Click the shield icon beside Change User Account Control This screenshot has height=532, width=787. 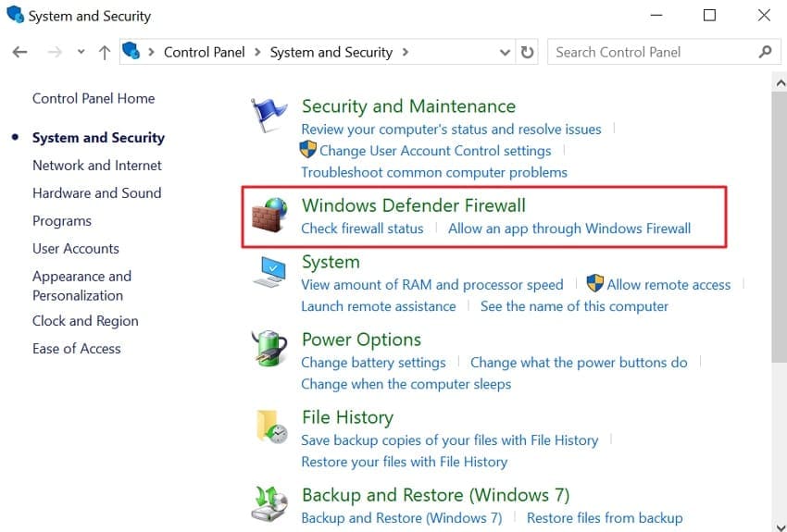pyautogui.click(x=307, y=149)
